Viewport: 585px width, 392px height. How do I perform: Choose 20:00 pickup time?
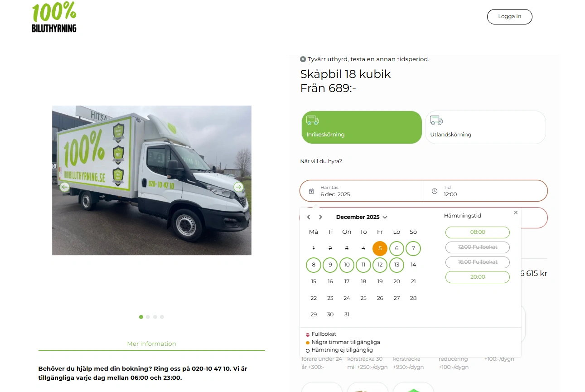click(478, 277)
